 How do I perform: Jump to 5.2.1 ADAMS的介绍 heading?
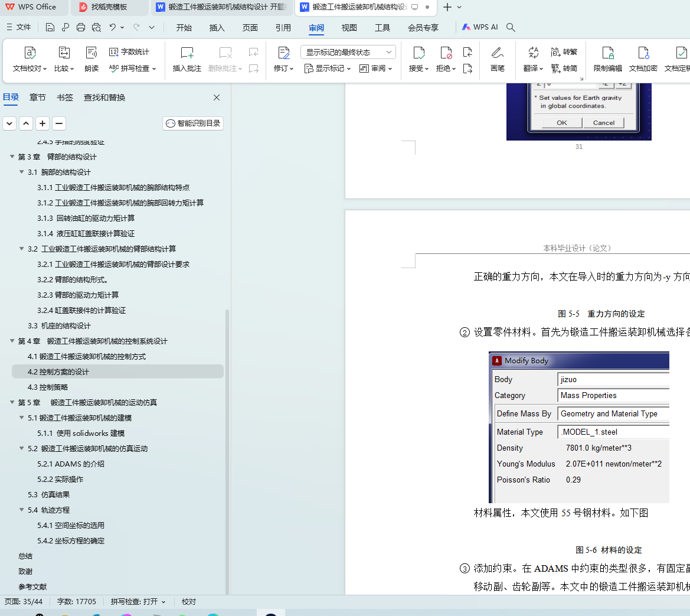[x=70, y=464]
